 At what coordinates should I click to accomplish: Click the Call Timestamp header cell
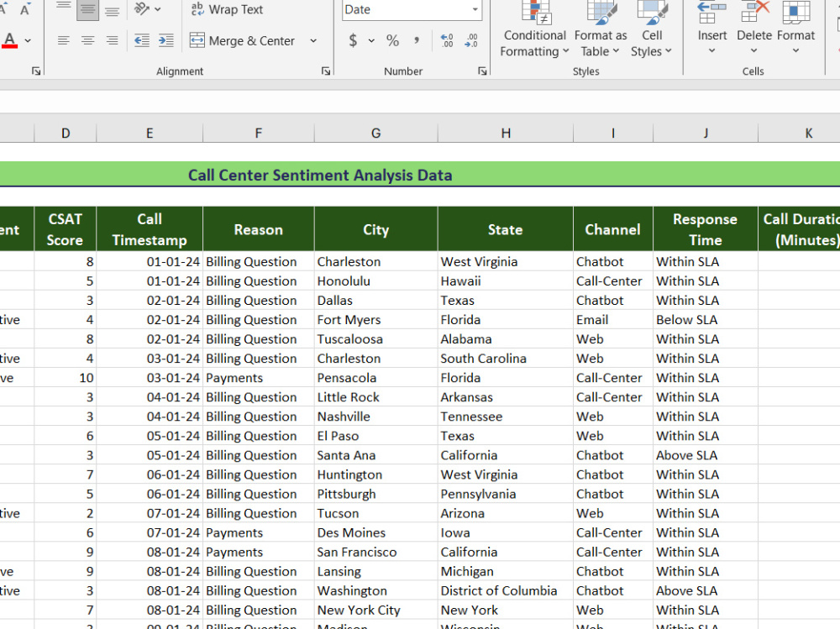tap(150, 229)
